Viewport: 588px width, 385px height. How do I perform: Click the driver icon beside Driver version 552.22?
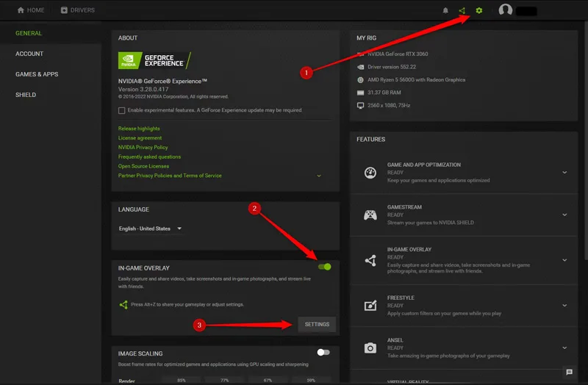[360, 67]
